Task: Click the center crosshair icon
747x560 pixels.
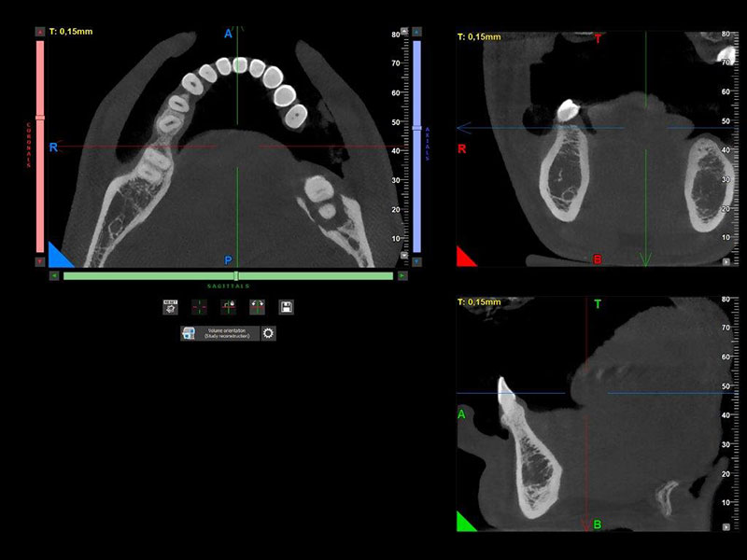Action: coord(199,307)
